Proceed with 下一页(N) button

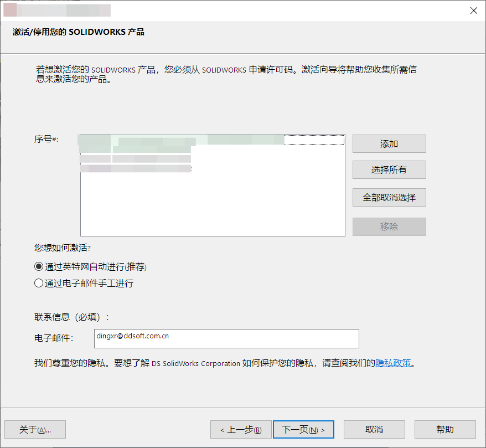303,429
